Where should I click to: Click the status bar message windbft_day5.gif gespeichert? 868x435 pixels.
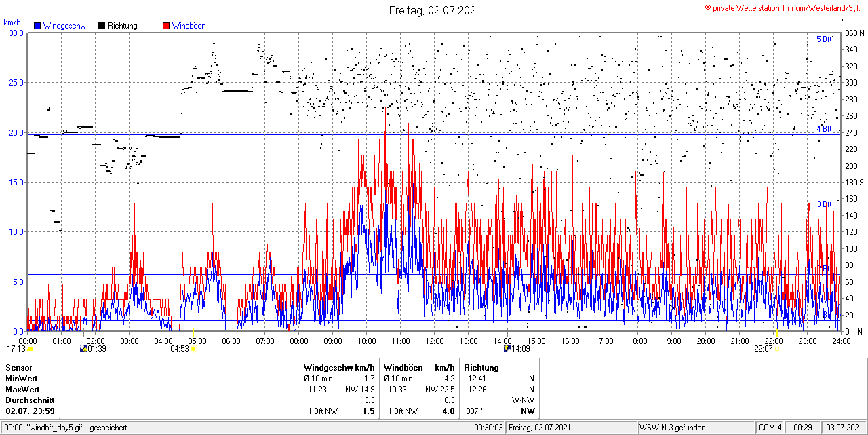[75, 428]
